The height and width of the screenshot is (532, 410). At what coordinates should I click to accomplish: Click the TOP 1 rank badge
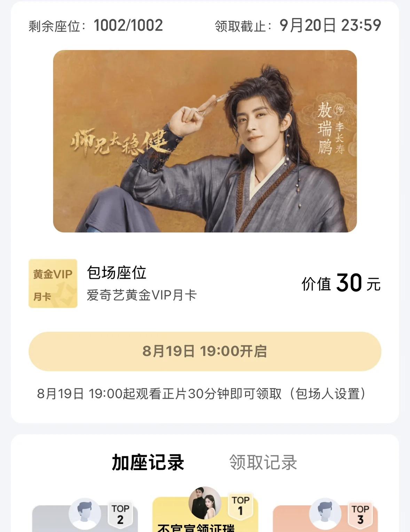point(241,505)
